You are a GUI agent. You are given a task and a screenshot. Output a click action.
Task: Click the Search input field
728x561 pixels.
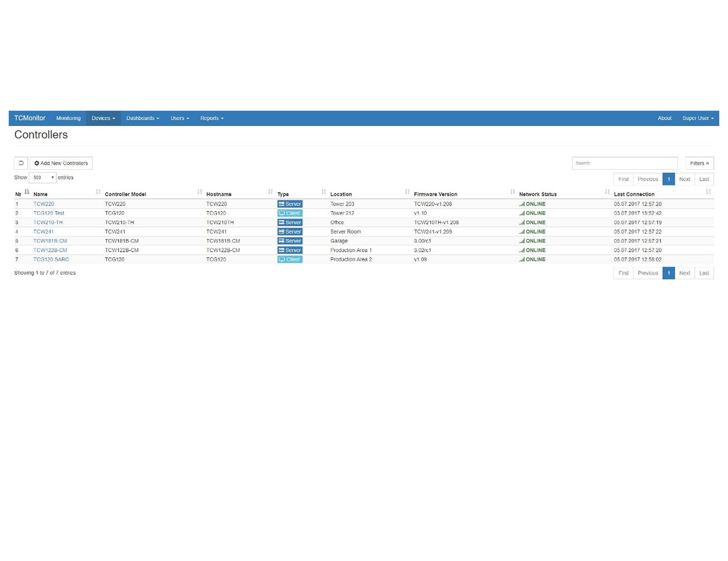pyautogui.click(x=624, y=163)
